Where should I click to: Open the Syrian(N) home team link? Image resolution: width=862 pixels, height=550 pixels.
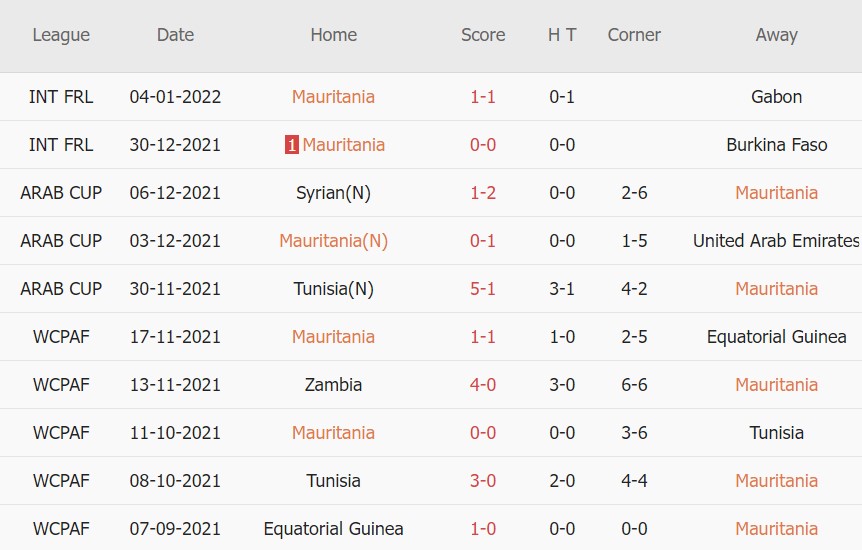click(333, 193)
